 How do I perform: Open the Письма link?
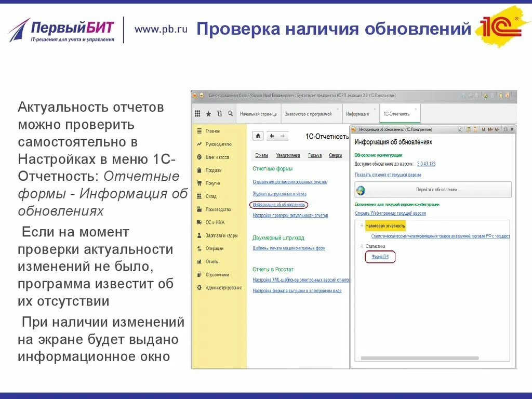point(315,155)
